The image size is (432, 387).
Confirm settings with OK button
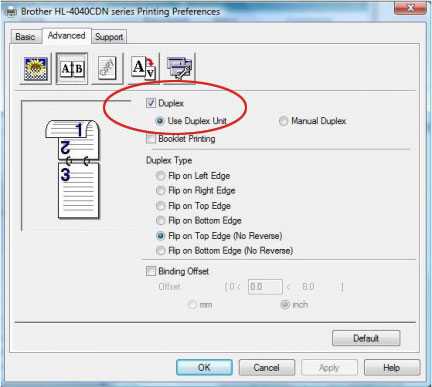(204, 368)
